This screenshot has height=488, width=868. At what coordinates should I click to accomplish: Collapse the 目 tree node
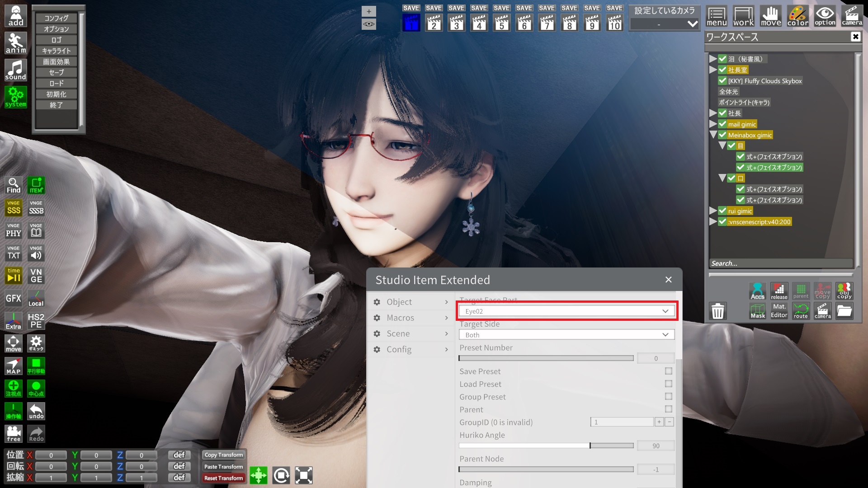722,145
